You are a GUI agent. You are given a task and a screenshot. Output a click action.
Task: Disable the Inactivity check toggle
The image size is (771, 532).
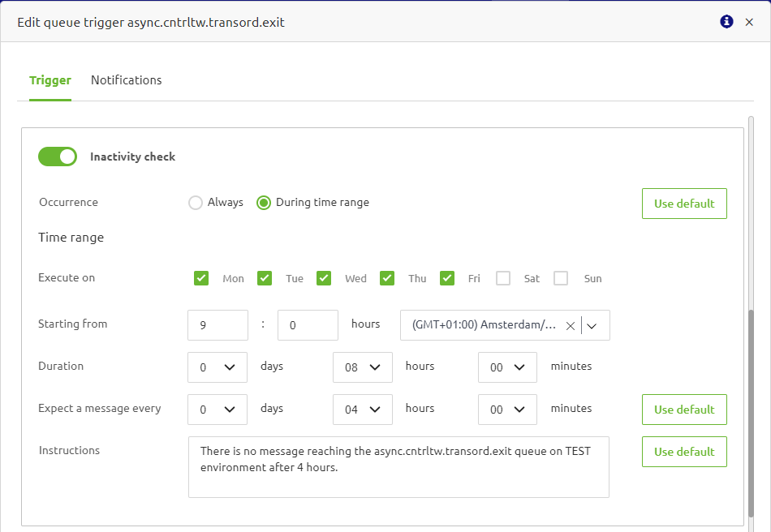click(58, 156)
